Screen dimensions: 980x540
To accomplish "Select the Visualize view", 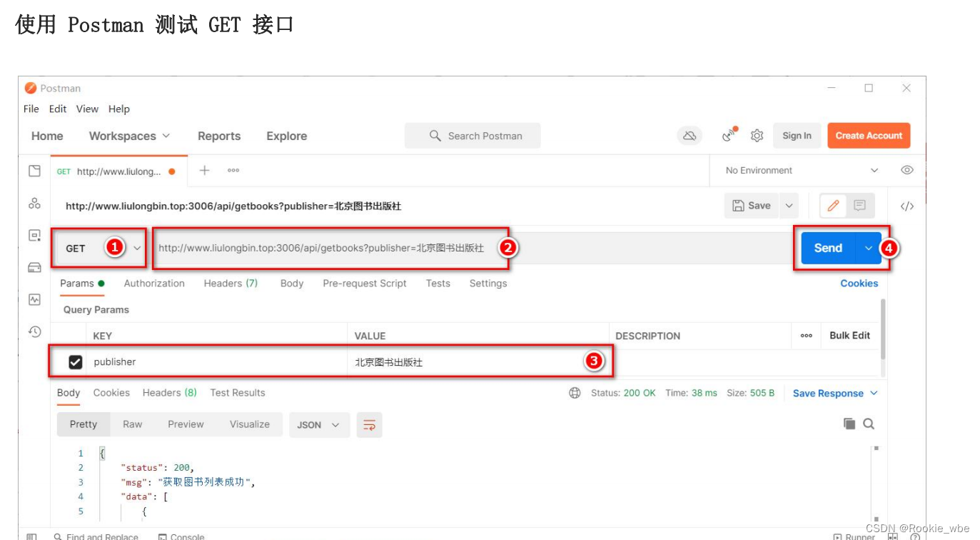I will coord(250,424).
